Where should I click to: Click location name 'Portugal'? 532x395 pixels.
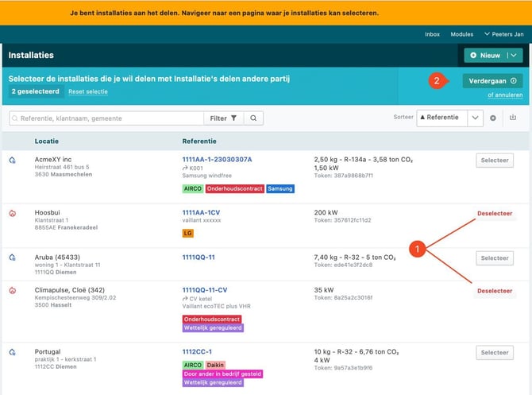(48, 351)
